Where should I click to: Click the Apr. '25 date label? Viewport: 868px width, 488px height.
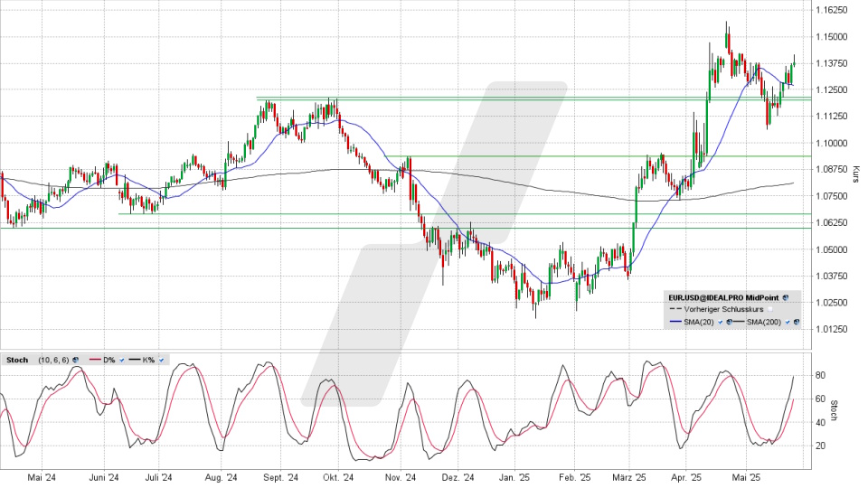coord(686,477)
